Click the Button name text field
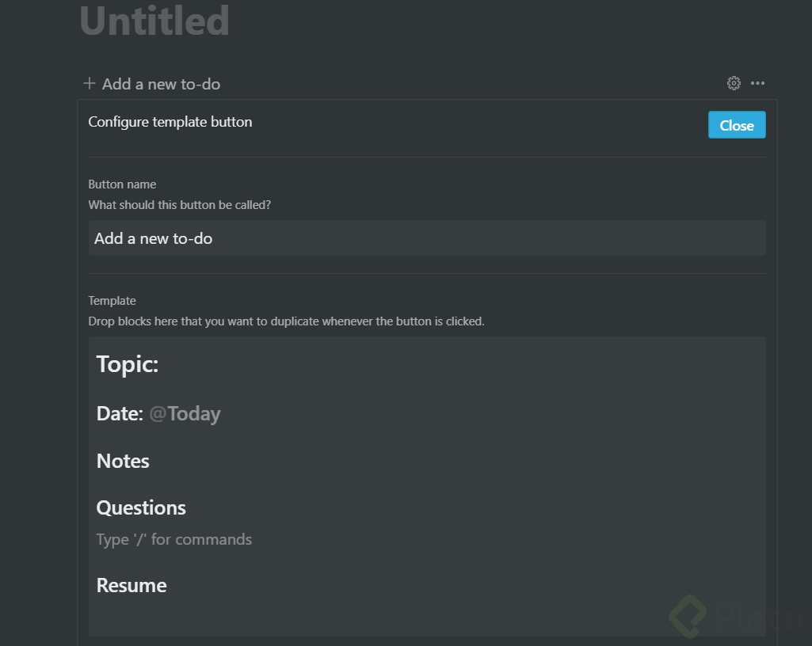 click(426, 238)
